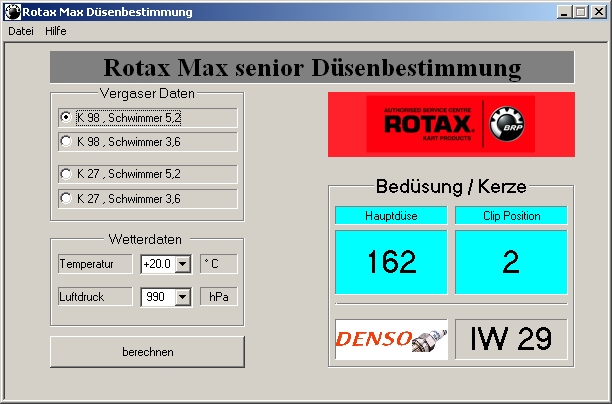Click the °C unit label

(x=219, y=264)
